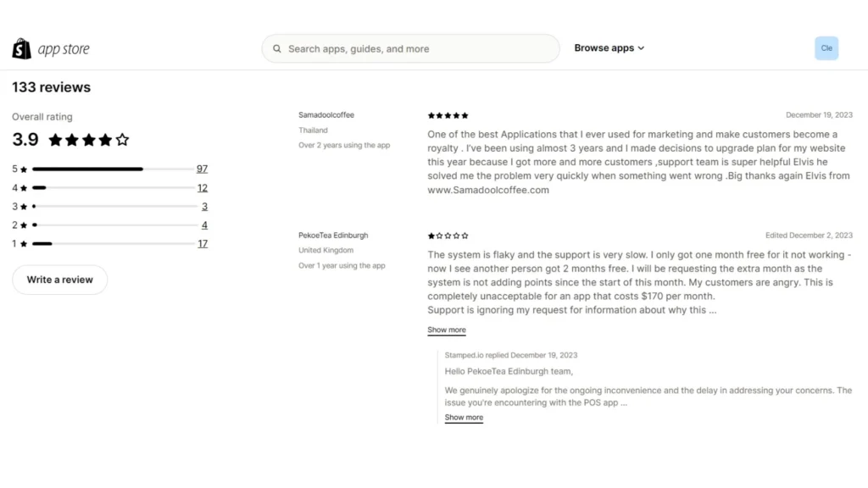The image size is (868, 488).
Task: Expand Stamped.io reply with Show more
Action: 464,418
